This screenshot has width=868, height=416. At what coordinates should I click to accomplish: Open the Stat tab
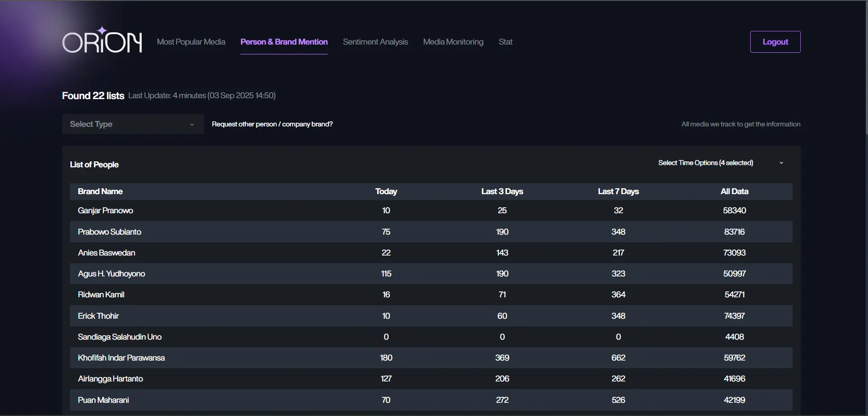tap(505, 42)
